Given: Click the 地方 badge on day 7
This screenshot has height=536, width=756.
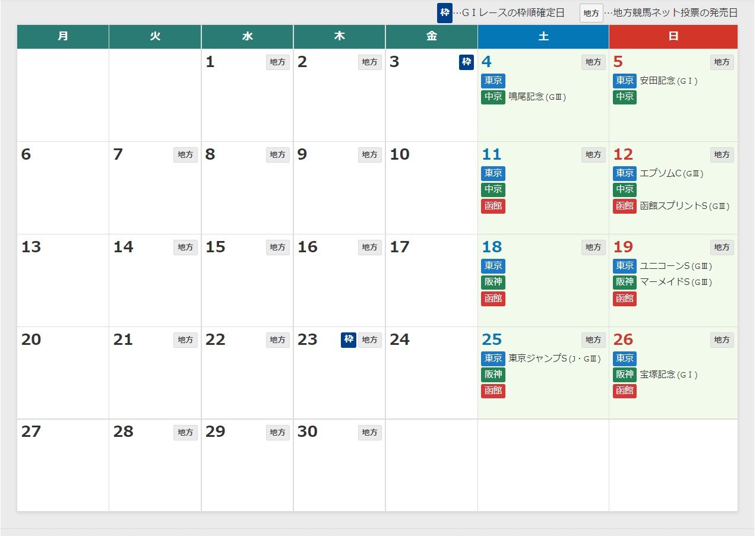Looking at the screenshot, I should coord(186,155).
